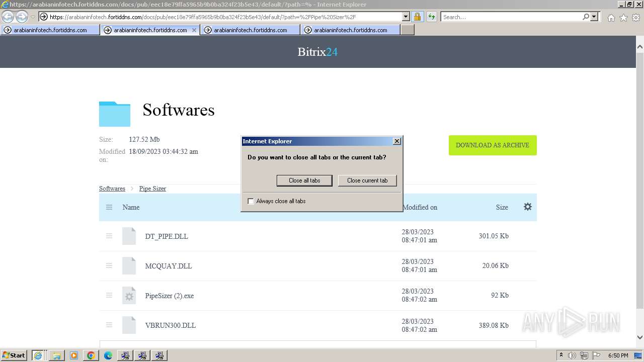Click the DT_PIPE.DLL file icon
The image size is (644, 362).
pos(129,236)
